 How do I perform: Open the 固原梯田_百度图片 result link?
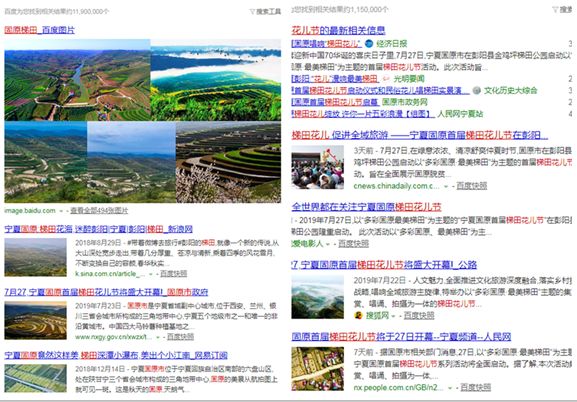39,30
